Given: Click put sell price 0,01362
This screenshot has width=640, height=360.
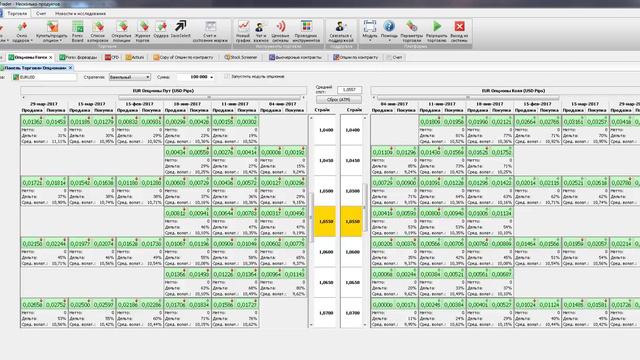Looking at the screenshot, I should (x=33, y=122).
